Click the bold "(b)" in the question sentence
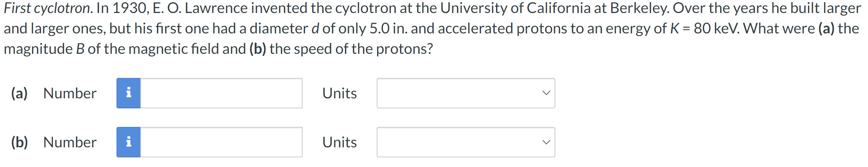 pyautogui.click(x=258, y=49)
